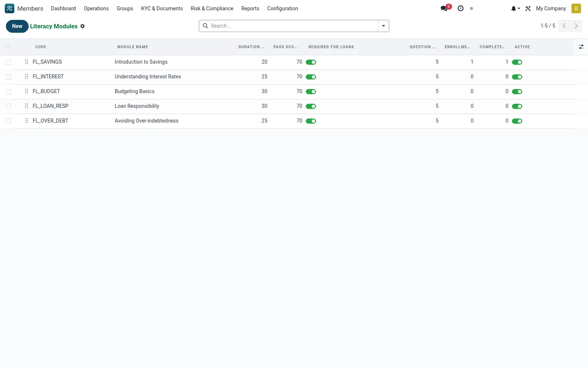The width and height of the screenshot is (588, 368).
Task: Click the user avatar B icon
Action: [576, 8]
